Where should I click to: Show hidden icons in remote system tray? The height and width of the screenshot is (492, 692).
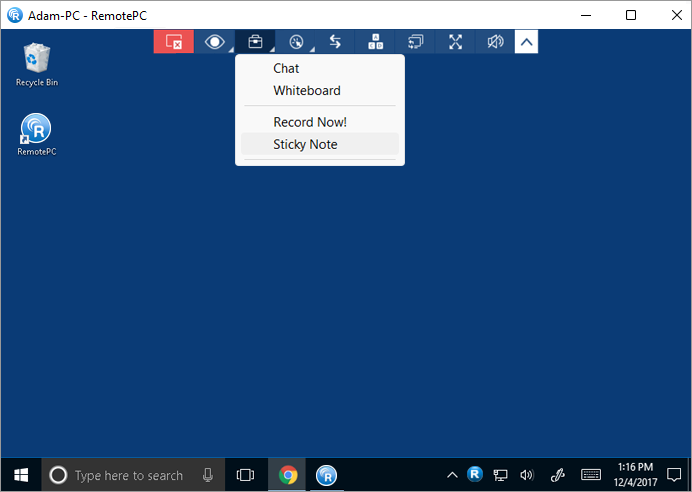point(452,475)
